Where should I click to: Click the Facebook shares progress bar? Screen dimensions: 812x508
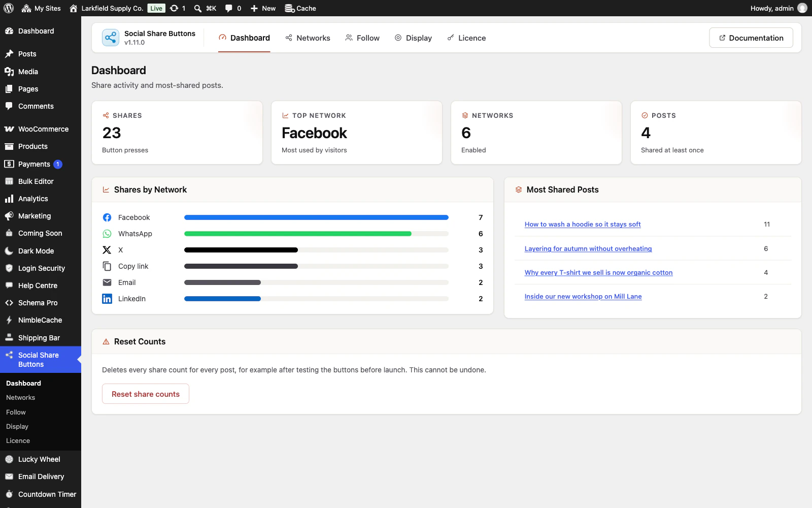tap(316, 217)
